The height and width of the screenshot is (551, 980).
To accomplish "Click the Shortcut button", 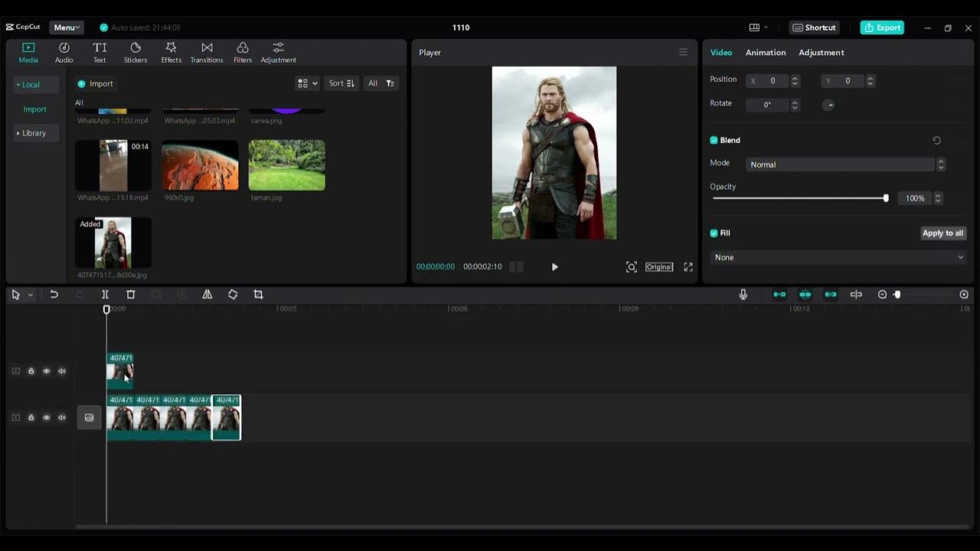I will point(814,28).
